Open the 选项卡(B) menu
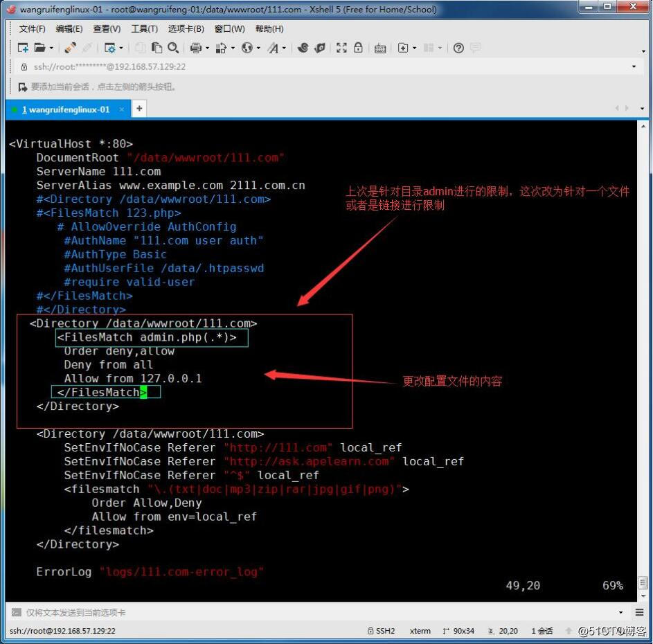This screenshot has width=653, height=644. tap(186, 29)
